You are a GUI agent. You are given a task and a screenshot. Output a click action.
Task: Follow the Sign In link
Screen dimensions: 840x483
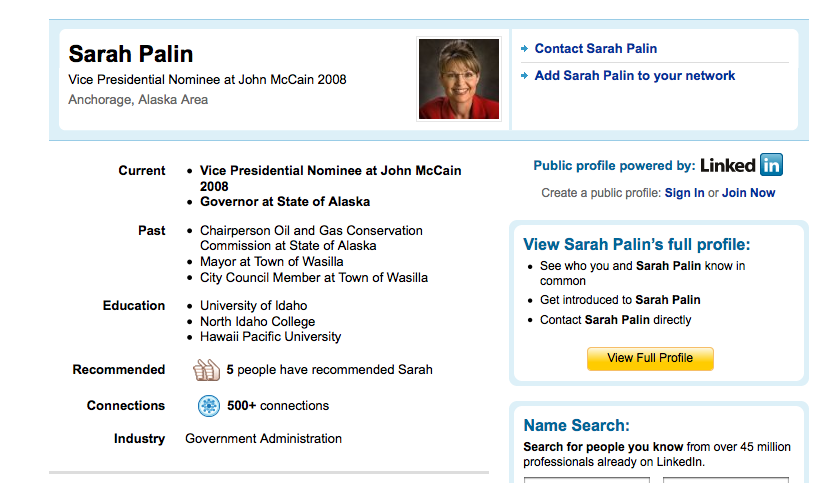(684, 193)
